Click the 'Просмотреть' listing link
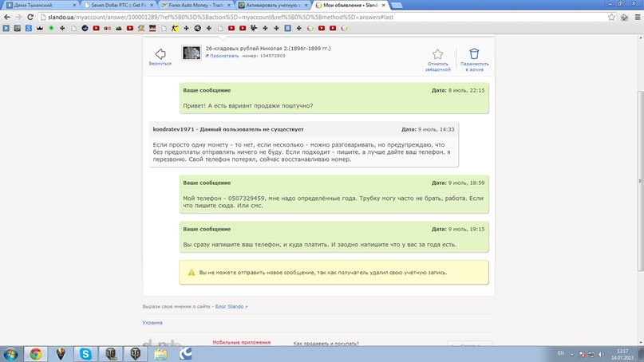Image resolution: width=644 pixels, height=362 pixels. click(223, 57)
